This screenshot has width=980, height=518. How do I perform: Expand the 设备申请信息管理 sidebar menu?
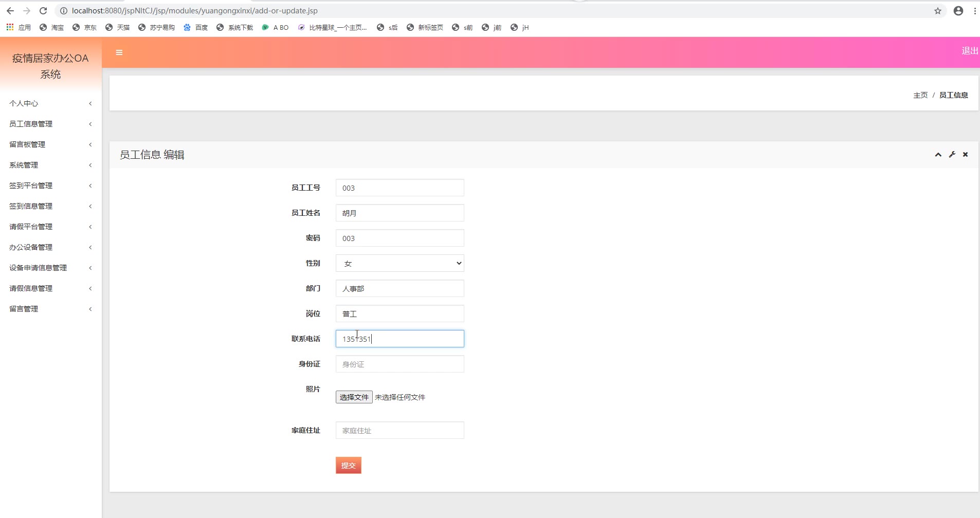tap(51, 268)
